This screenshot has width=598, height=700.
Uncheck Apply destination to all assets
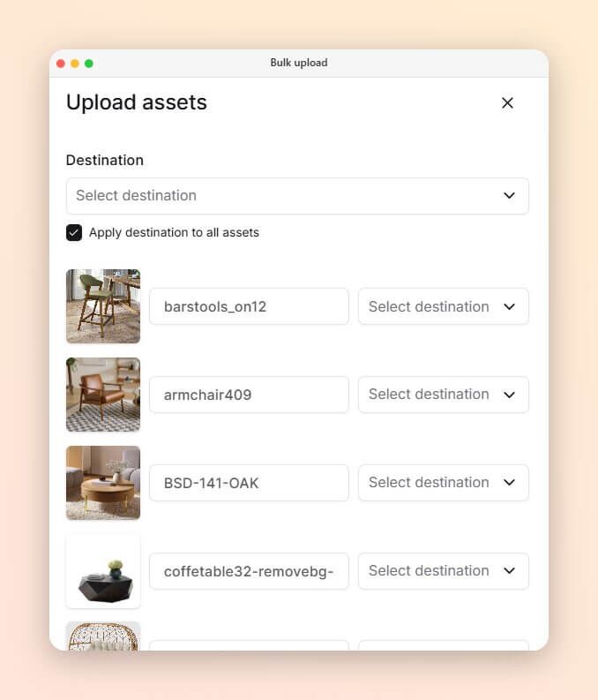pyautogui.click(x=74, y=232)
